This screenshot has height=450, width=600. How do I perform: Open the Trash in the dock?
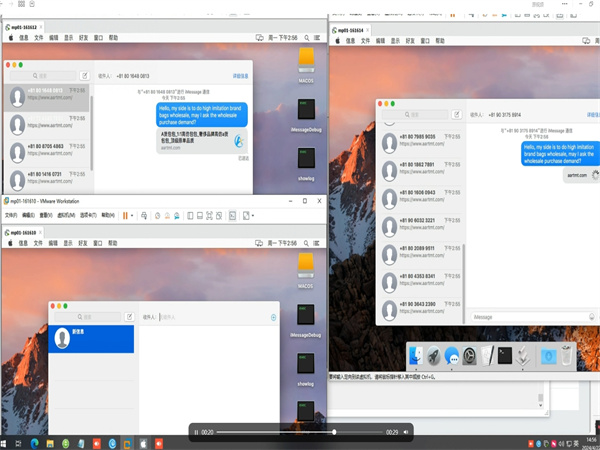tap(567, 355)
